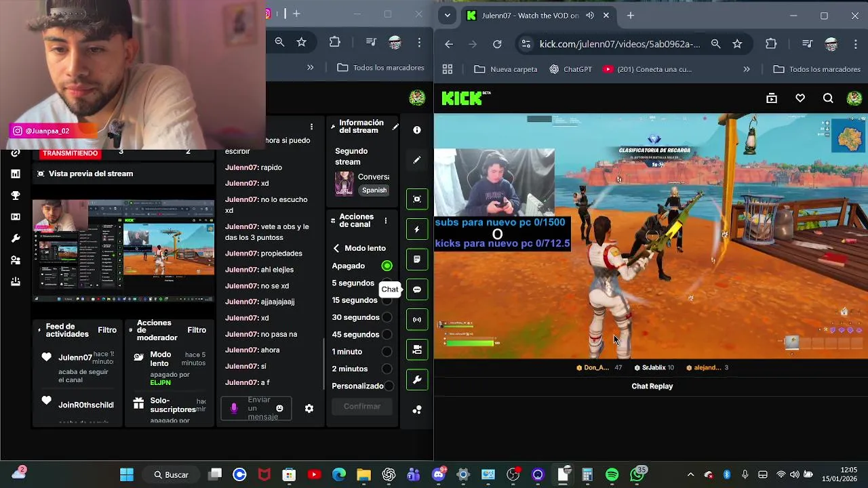Edit stream information with the pencil icon

tap(395, 127)
